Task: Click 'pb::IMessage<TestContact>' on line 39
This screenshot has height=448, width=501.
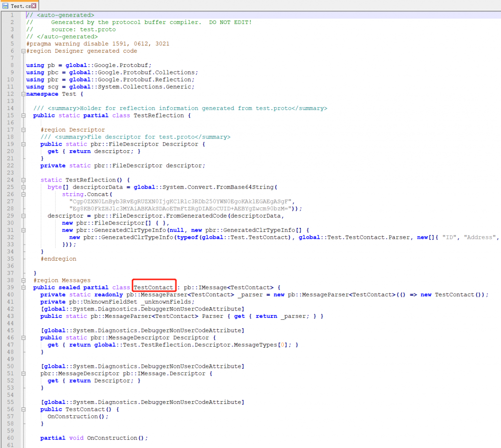Action: 229,288
